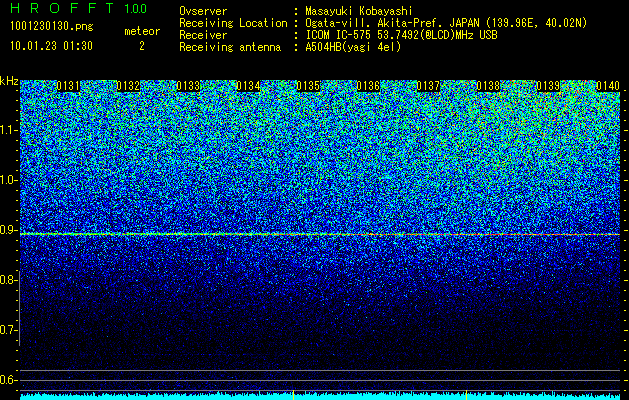Click the 0.8 frequency axis label
This screenshot has width=629, height=400.
9,280
